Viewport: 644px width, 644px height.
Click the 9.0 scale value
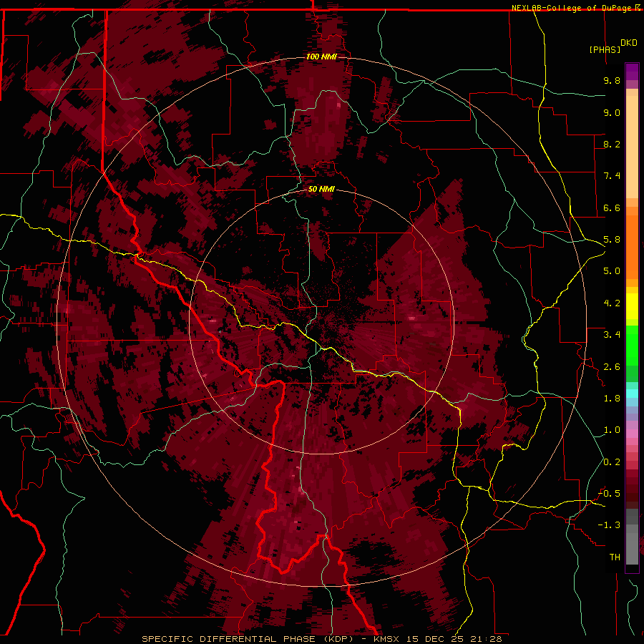pyautogui.click(x=612, y=112)
